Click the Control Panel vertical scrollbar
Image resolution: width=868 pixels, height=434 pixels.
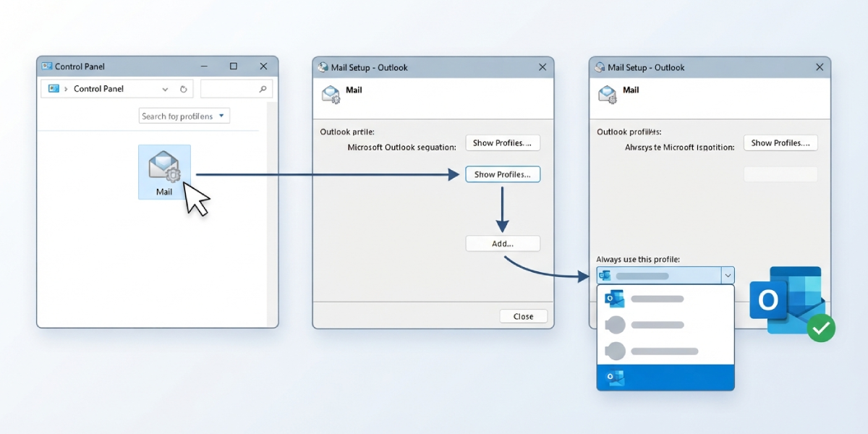coord(273,214)
